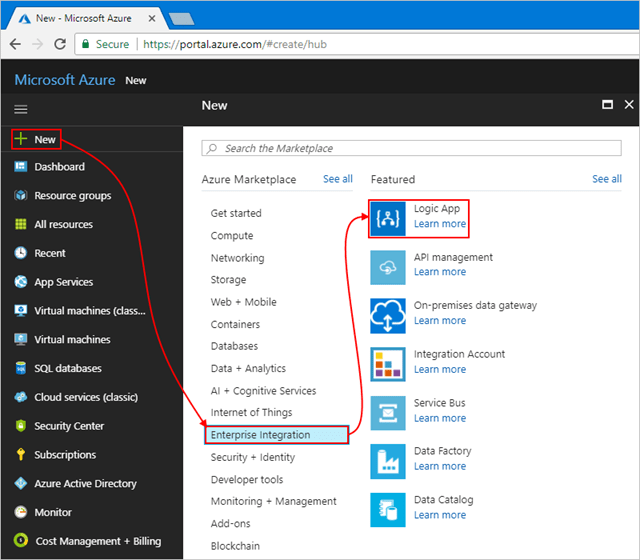
Task: Select the Internet of Things category
Action: pos(251,412)
